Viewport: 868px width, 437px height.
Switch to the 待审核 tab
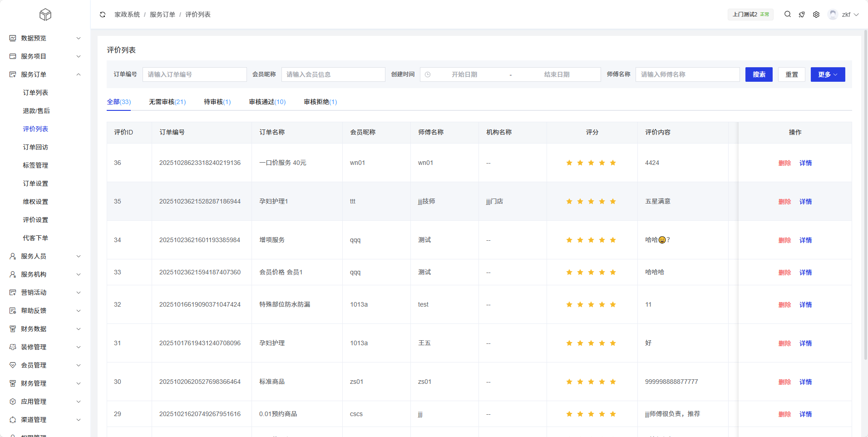click(x=217, y=102)
